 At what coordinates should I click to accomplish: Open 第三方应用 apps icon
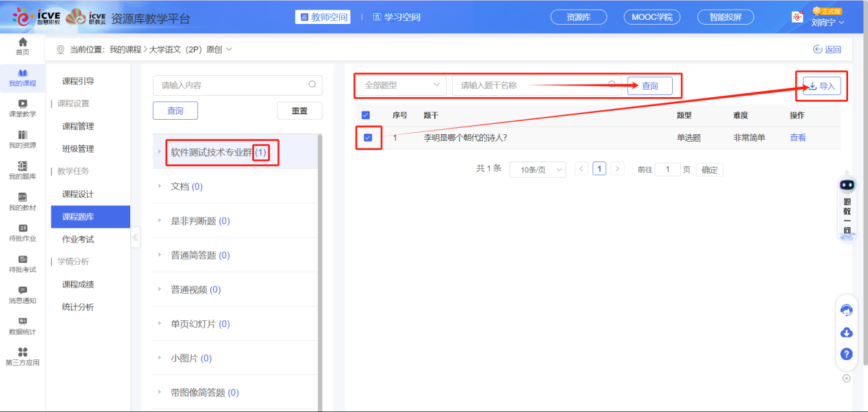(23, 352)
